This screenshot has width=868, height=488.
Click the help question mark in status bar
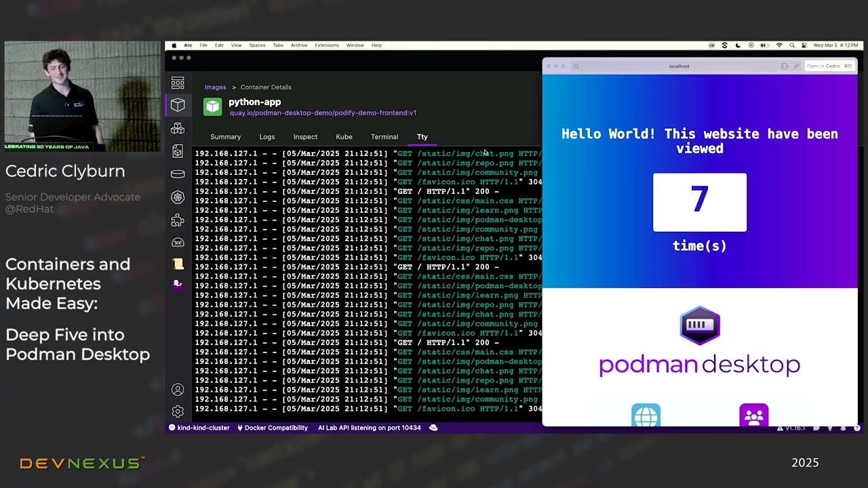(857, 428)
